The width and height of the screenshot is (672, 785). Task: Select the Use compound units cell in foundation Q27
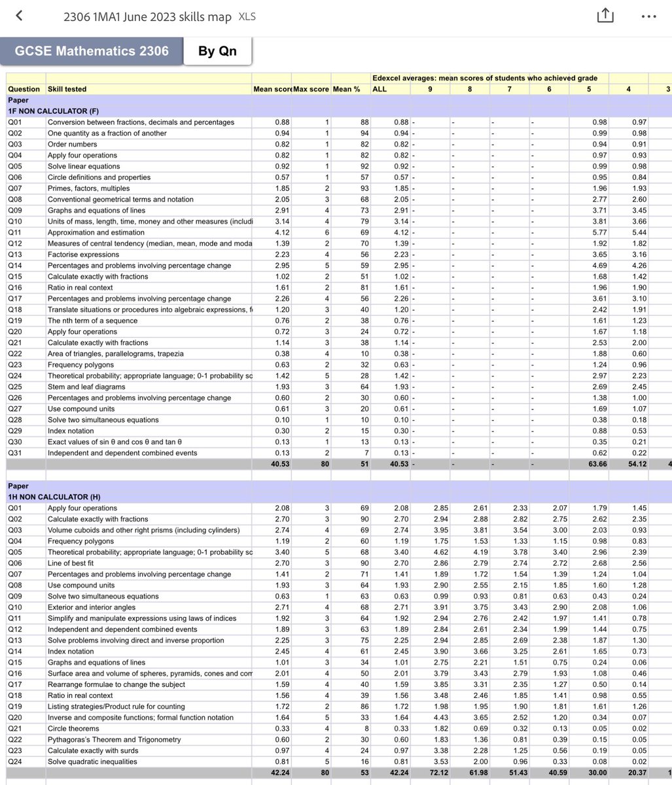149,409
